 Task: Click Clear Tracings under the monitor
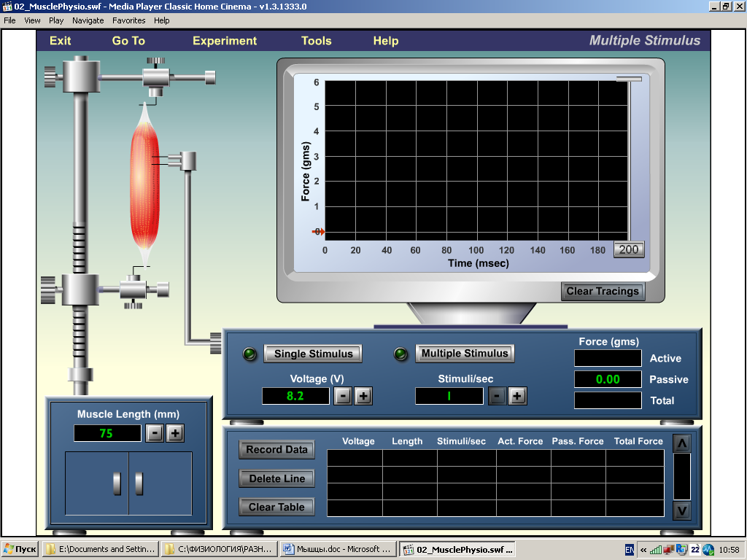(603, 291)
